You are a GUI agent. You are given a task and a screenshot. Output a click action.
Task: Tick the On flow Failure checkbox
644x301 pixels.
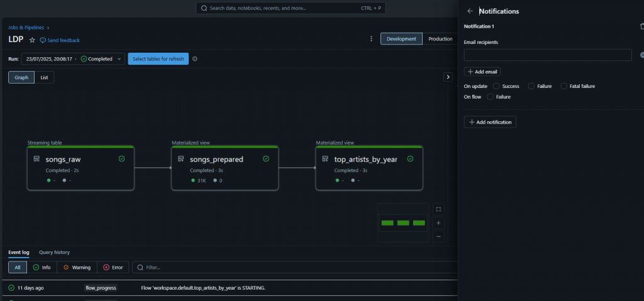coord(490,97)
